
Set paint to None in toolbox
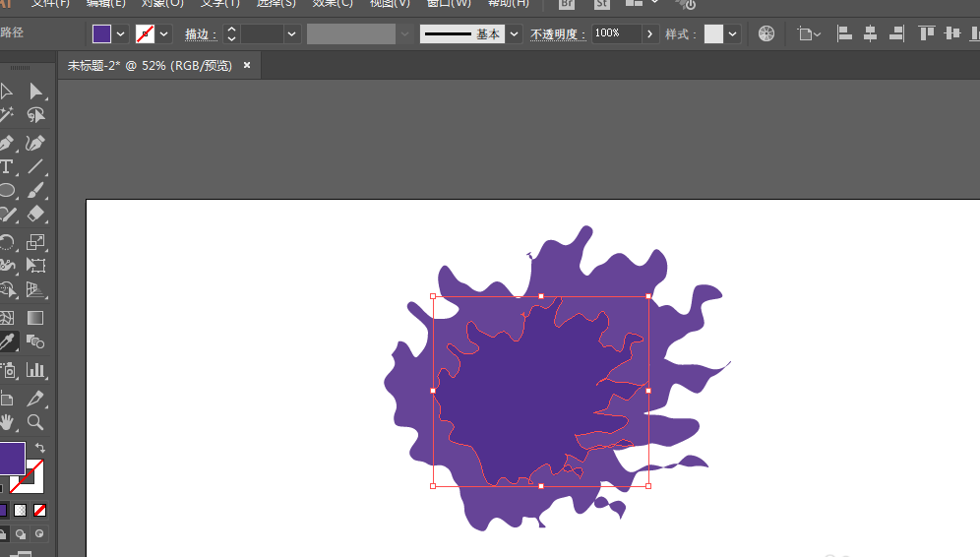[39, 511]
